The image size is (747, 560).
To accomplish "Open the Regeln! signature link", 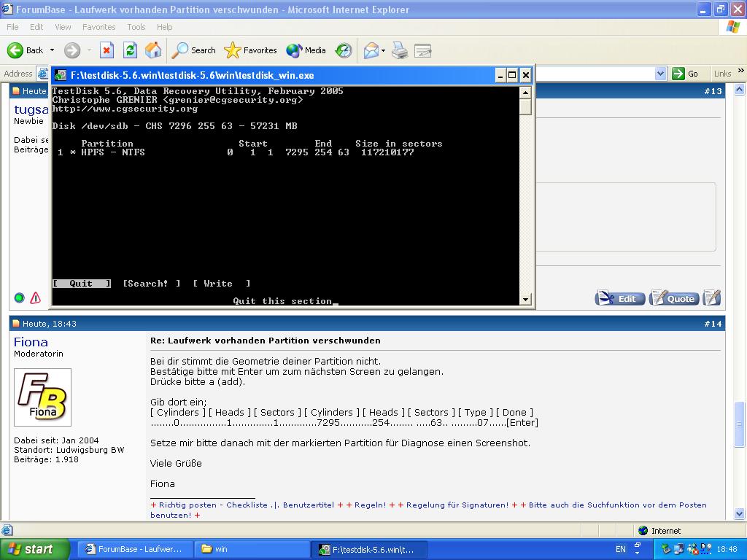I will tap(370, 505).
